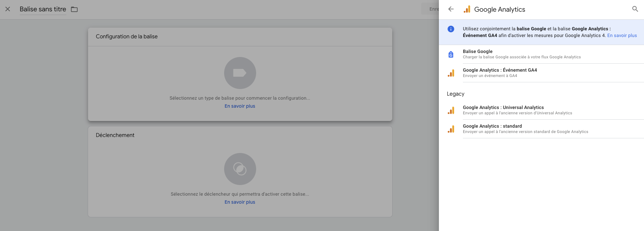The height and width of the screenshot is (231, 644).
Task: Go back using the arrow in Google Analytics panel
Action: [451, 9]
